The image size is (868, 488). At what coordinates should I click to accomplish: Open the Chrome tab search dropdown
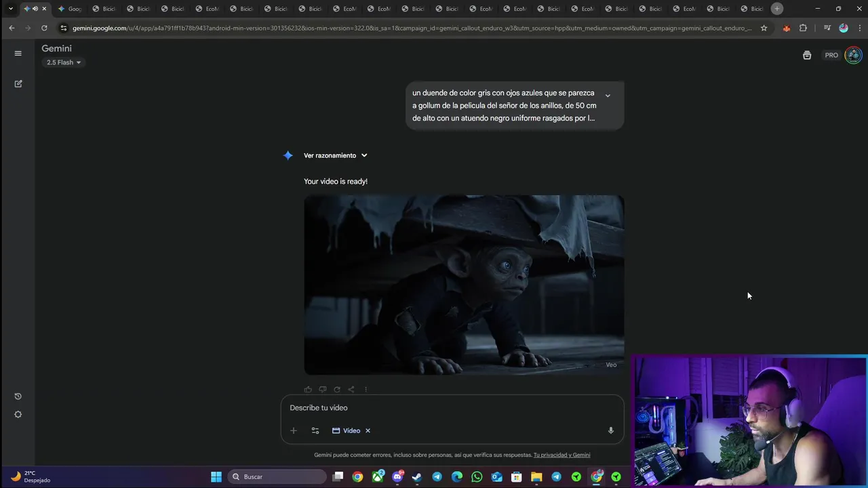pyautogui.click(x=10, y=9)
